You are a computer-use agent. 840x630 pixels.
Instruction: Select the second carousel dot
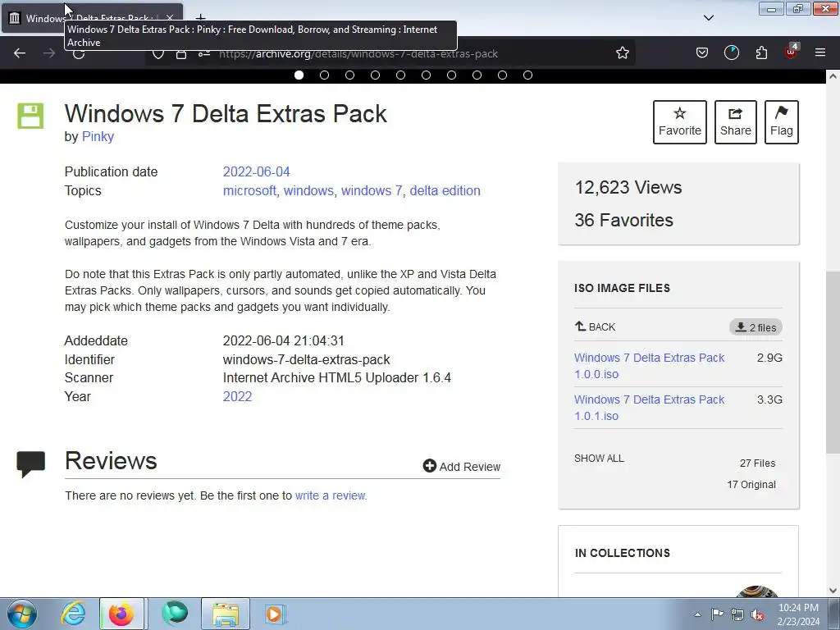[x=324, y=75]
